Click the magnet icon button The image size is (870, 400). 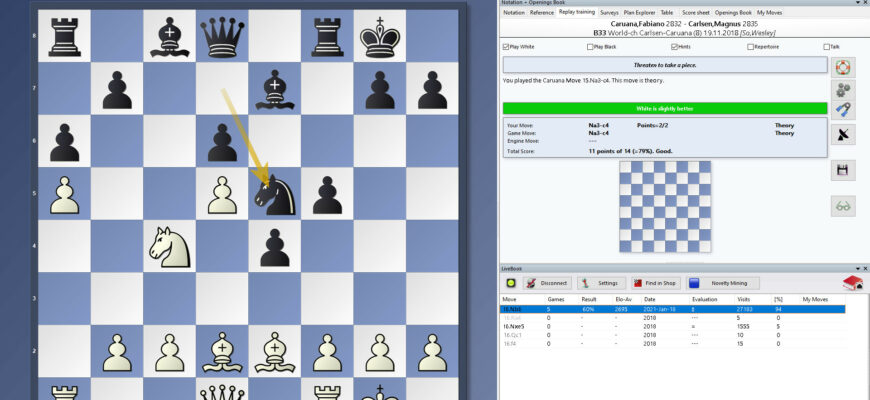click(843, 110)
